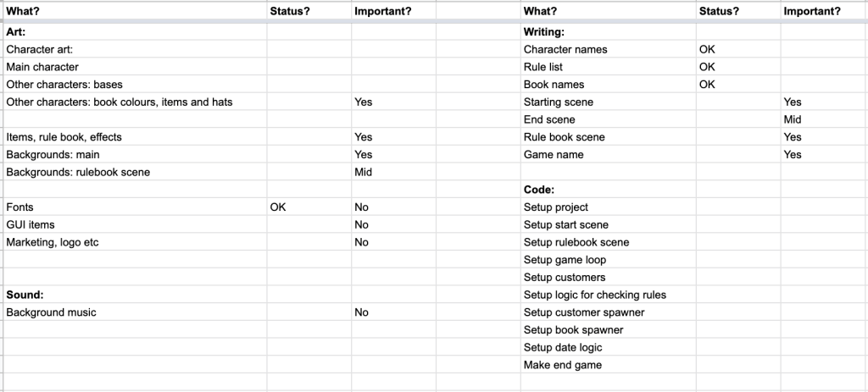Select the "GUI items" cell
The width and height of the screenshot is (868, 392).
31,224
